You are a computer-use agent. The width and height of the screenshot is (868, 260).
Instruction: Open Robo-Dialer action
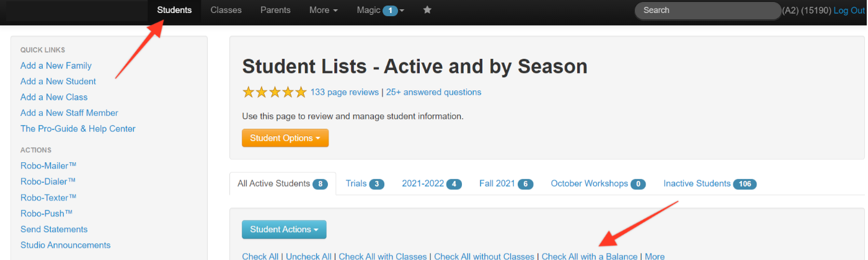pos(48,181)
